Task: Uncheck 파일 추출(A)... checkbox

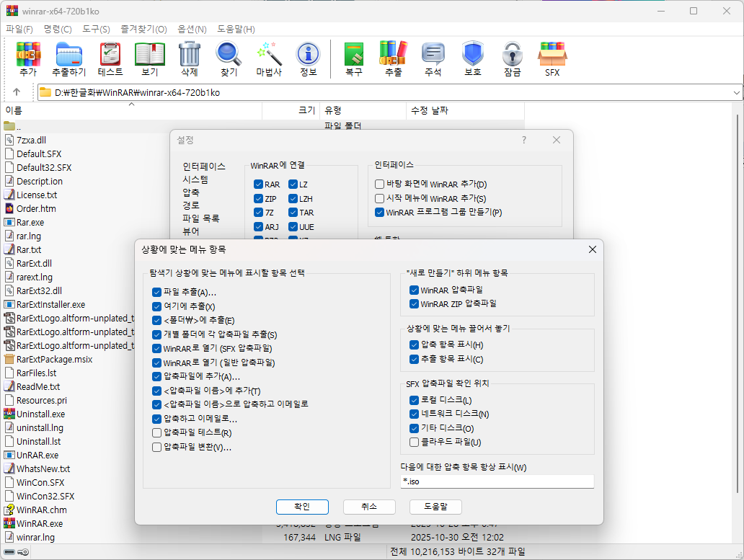Action: (156, 292)
